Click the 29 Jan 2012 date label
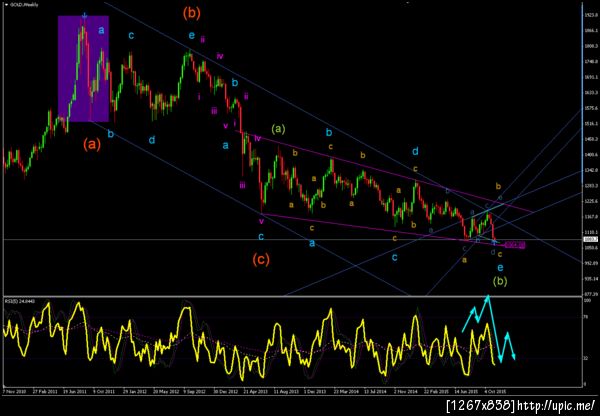This screenshot has height=416, width=600. (135, 392)
